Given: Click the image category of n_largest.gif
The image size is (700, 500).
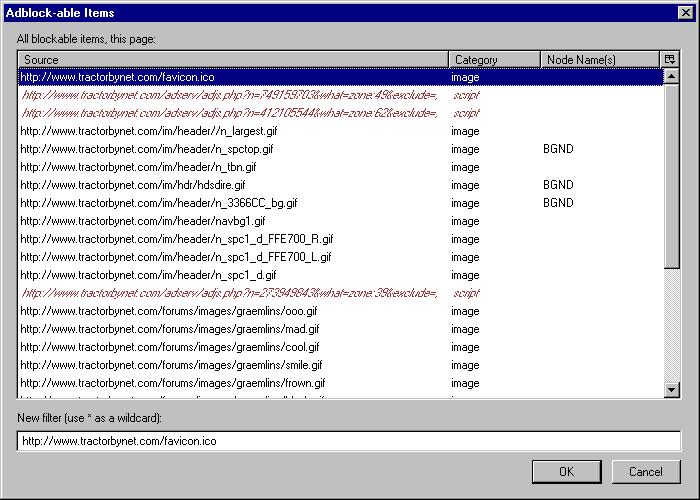Looking at the screenshot, I should [465, 131].
